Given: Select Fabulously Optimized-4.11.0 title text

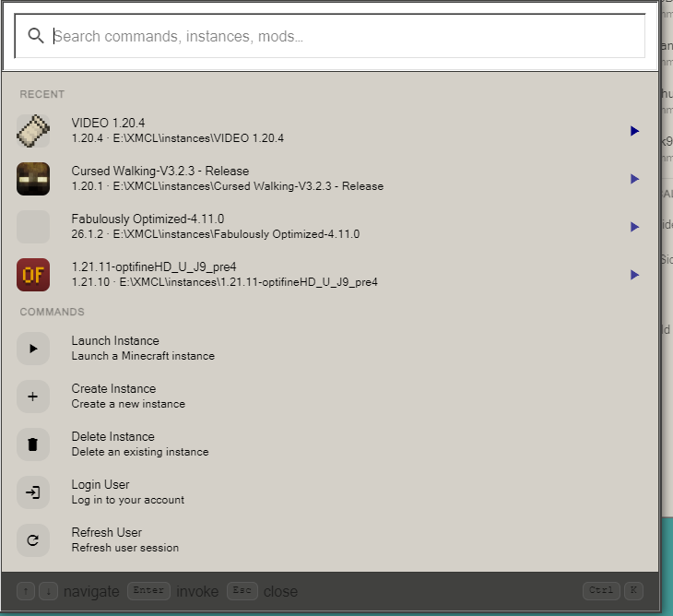Looking at the screenshot, I should (x=148, y=219).
